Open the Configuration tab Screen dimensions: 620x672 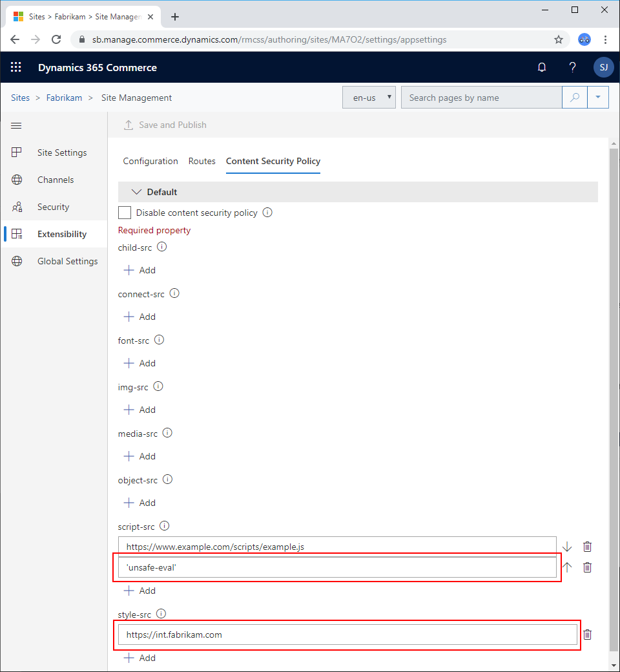point(150,161)
